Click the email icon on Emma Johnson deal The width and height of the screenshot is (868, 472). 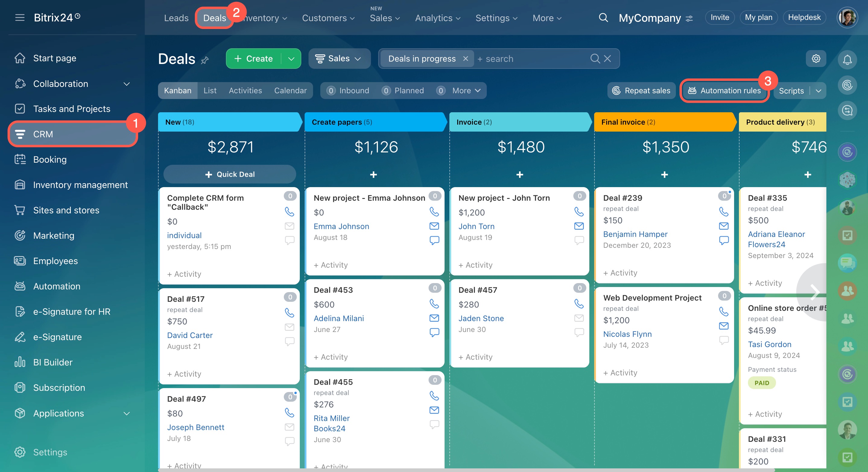click(434, 226)
